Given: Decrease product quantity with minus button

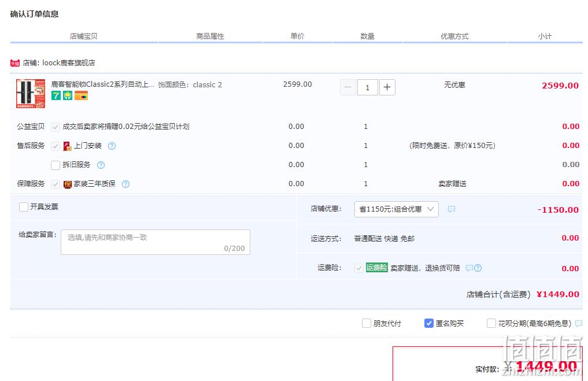Looking at the screenshot, I should 347,87.
